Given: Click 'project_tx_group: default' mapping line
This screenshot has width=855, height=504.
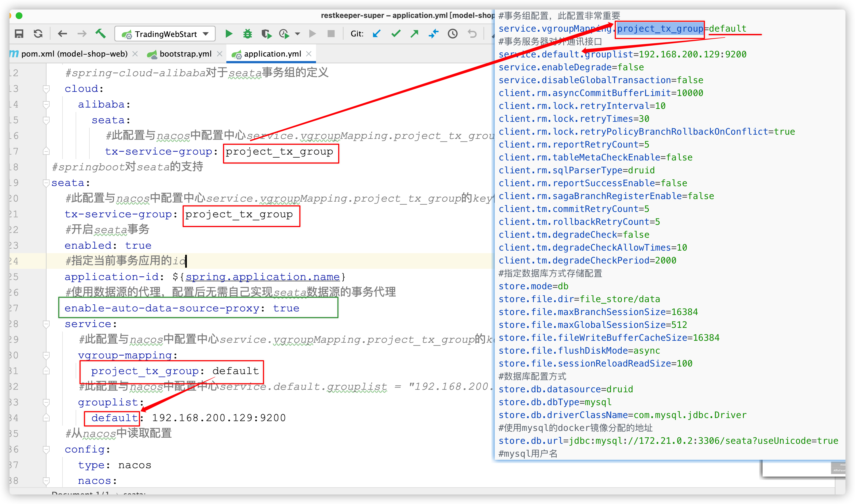Looking at the screenshot, I should pos(175,371).
